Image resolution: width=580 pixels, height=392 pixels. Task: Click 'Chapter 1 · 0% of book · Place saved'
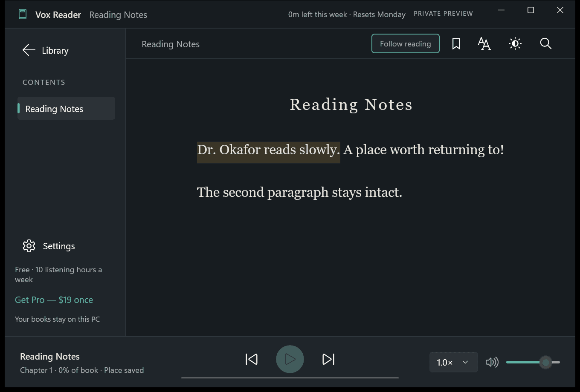pos(82,370)
